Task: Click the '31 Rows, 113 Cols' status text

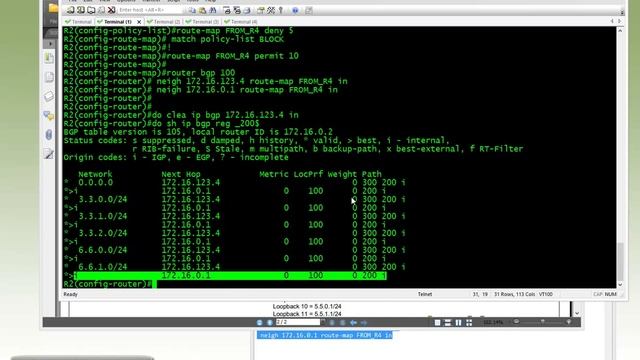Action: click(516, 294)
